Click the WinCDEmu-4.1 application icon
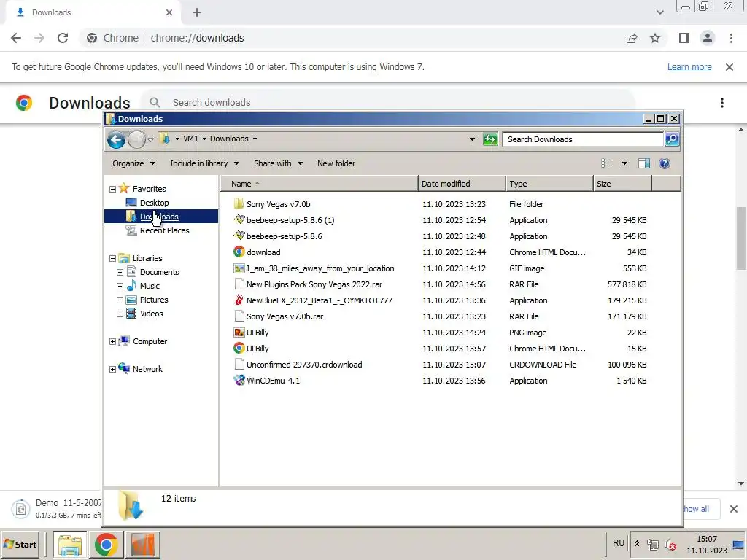Viewport: 747px width, 560px height. (x=239, y=380)
